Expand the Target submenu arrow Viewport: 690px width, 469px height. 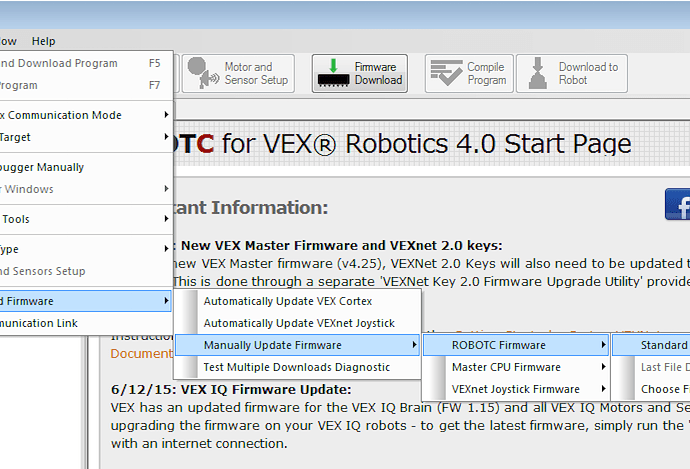click(x=166, y=137)
